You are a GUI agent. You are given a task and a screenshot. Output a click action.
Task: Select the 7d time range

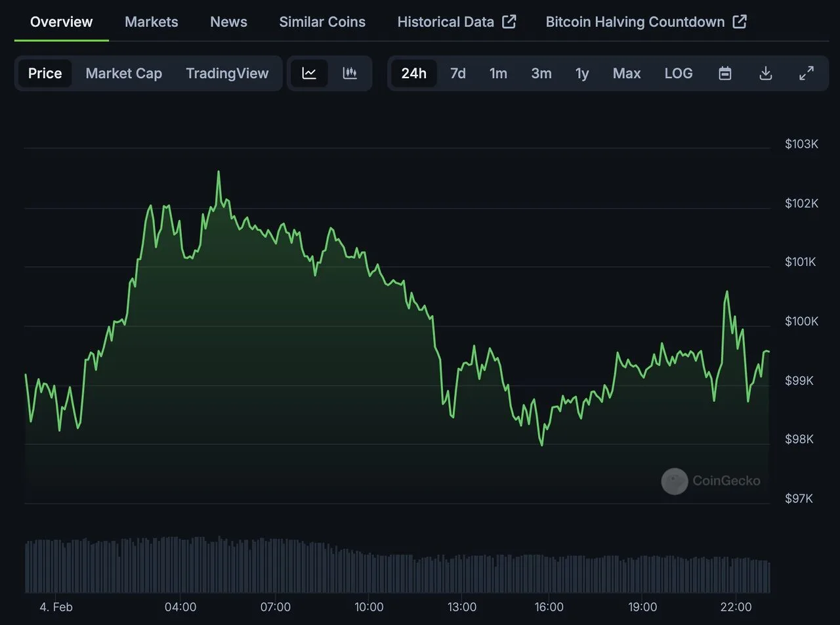pyautogui.click(x=457, y=73)
